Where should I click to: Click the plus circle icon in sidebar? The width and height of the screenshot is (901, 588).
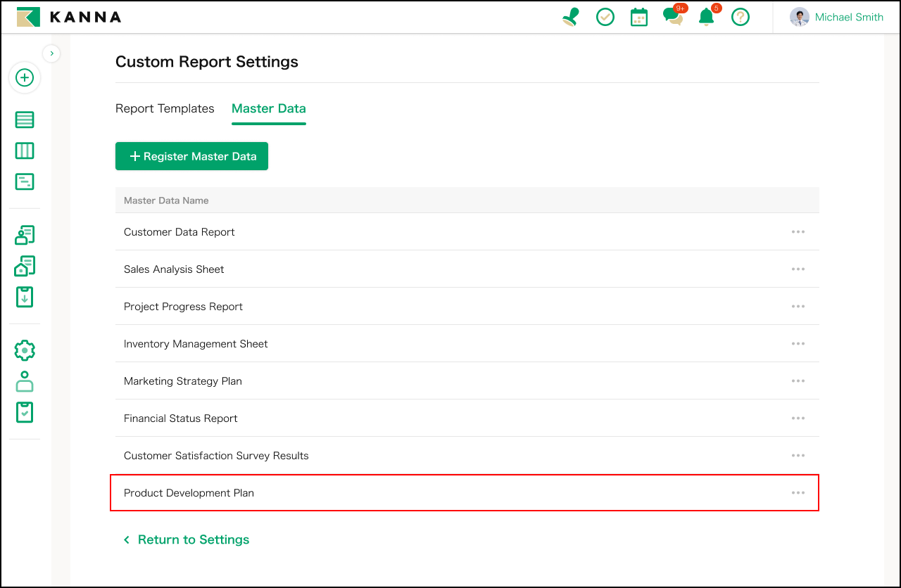(x=25, y=77)
